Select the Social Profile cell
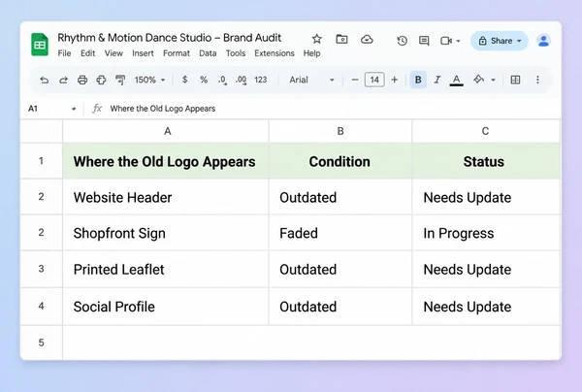 166,307
